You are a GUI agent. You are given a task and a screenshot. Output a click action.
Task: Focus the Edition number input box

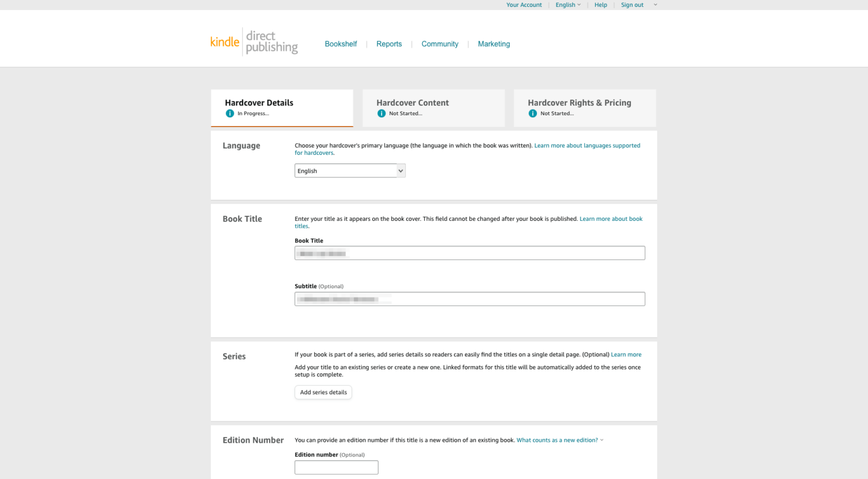[336, 467]
